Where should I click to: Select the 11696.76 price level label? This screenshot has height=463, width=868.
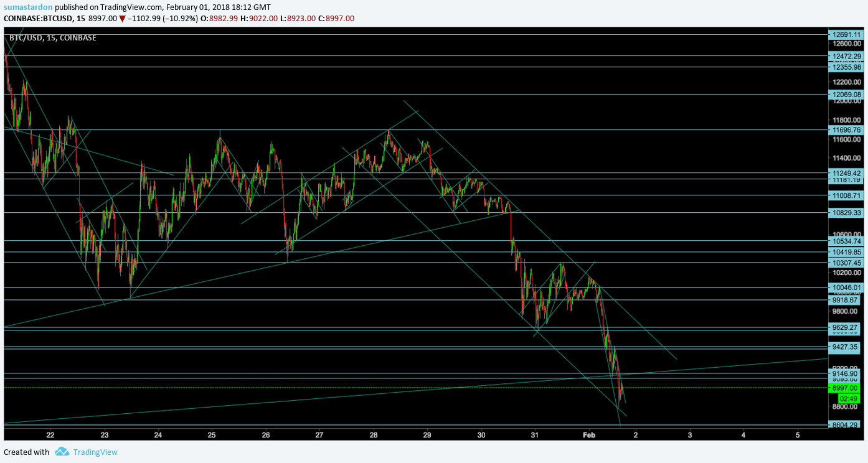pyautogui.click(x=846, y=130)
